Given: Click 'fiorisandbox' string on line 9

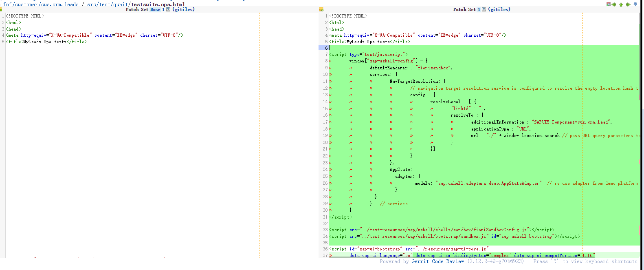Looking at the screenshot, I should pyautogui.click(x=433, y=68).
